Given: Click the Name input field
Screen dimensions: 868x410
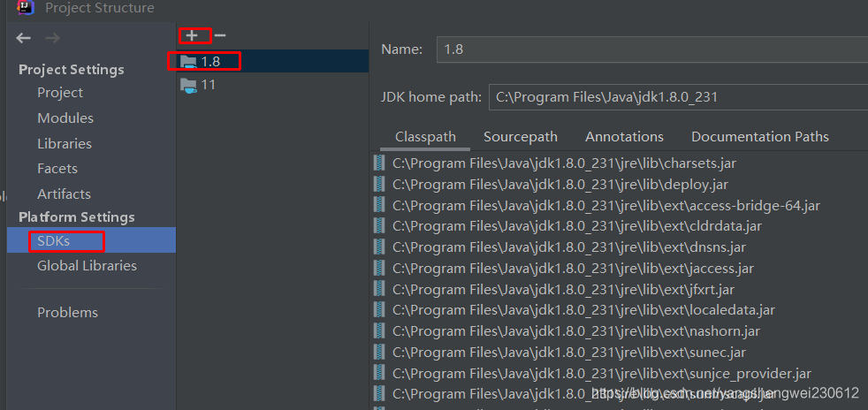Looking at the screenshot, I should click(x=652, y=49).
